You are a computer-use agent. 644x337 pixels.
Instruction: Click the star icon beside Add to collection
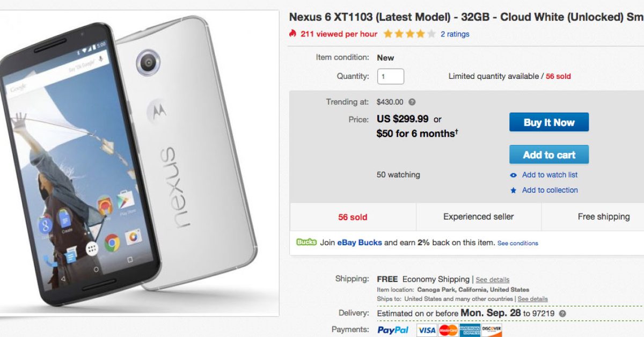[x=514, y=191]
